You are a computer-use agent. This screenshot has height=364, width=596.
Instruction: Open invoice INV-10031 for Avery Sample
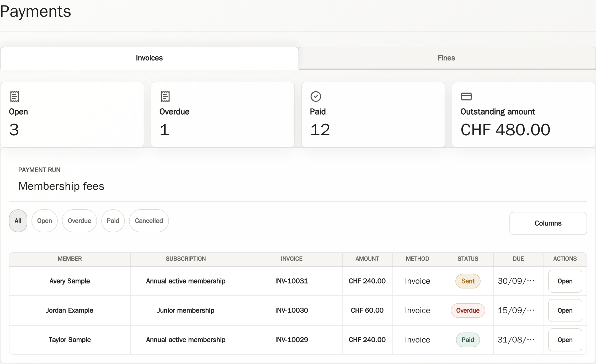565,281
